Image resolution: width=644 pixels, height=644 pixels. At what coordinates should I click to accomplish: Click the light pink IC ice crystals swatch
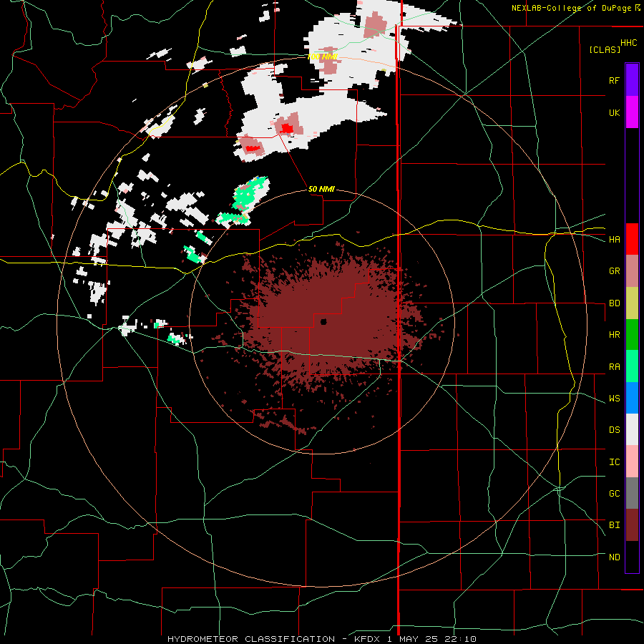coord(632,462)
